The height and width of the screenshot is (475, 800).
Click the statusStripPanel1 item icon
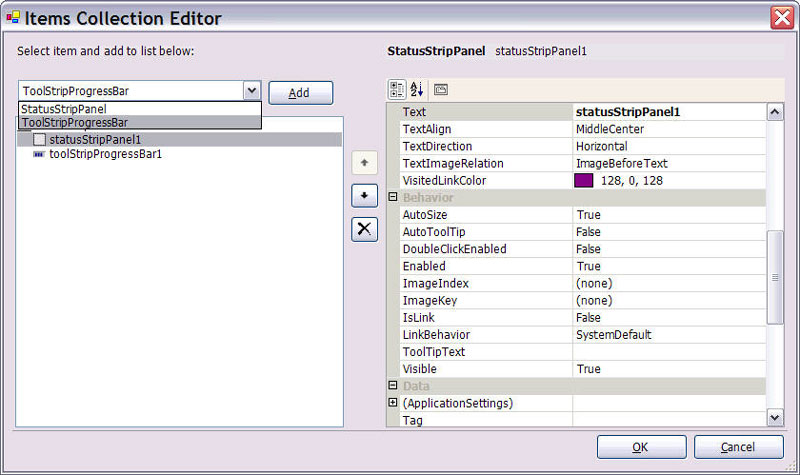point(39,139)
